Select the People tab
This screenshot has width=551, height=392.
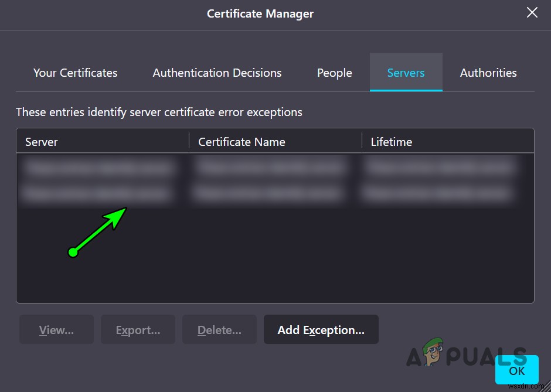334,73
